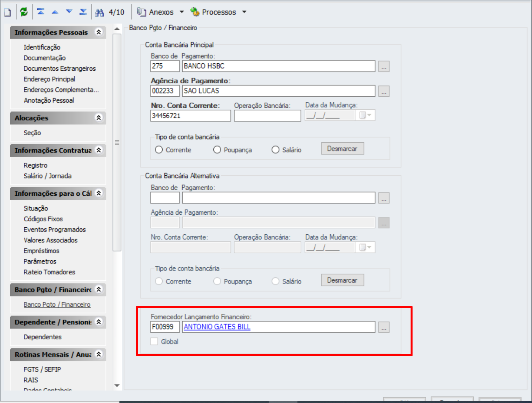
Task: Open Documentos Estrangeiros page
Action: tap(60, 68)
